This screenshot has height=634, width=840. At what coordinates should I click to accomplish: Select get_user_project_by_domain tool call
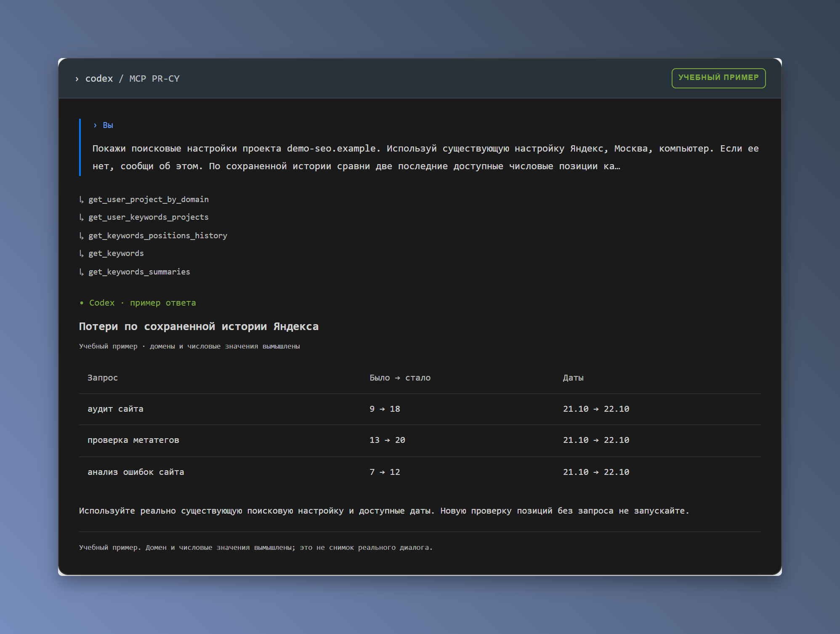coord(149,200)
